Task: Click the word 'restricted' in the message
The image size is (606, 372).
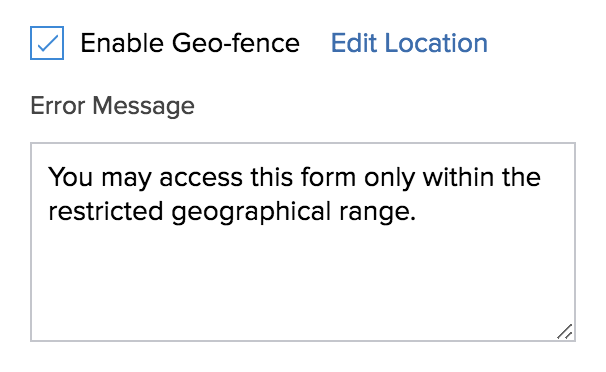Action: click(x=106, y=211)
